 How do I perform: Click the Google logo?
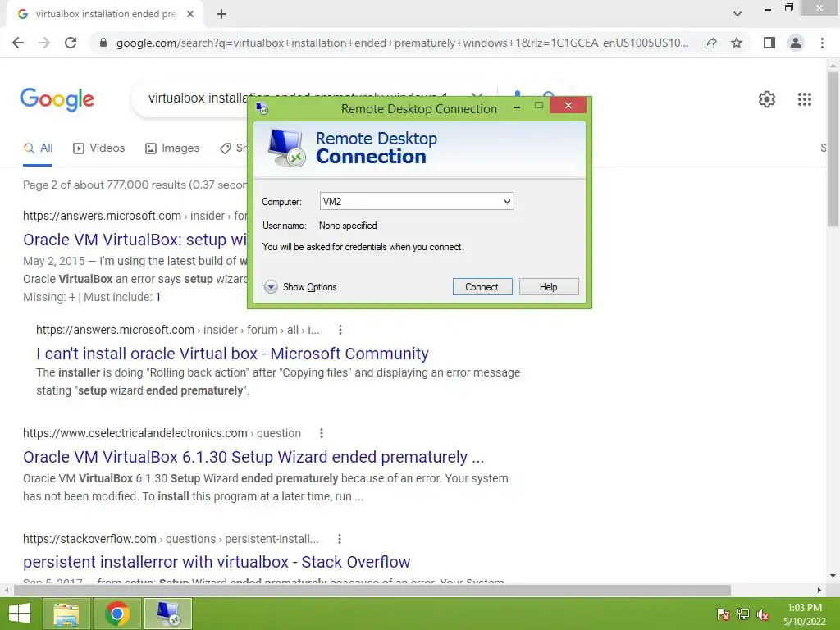pos(57,99)
